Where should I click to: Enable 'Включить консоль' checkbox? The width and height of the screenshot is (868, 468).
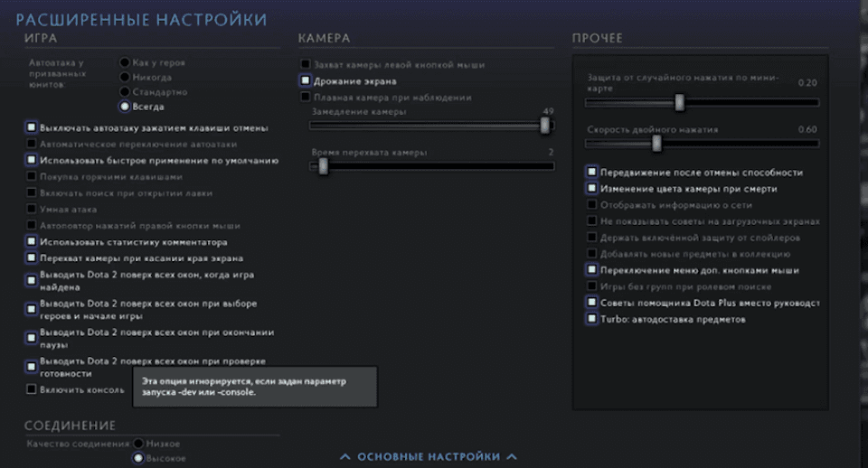(x=32, y=389)
